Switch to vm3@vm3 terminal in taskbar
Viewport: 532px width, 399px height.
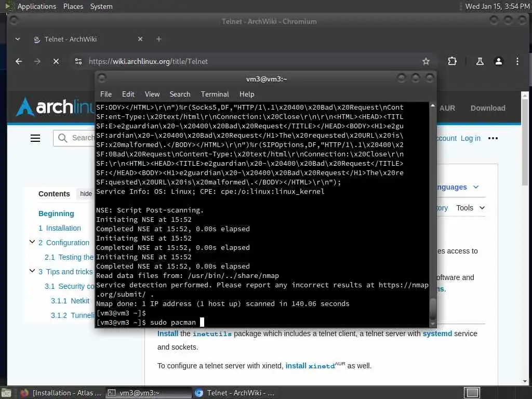point(148,393)
